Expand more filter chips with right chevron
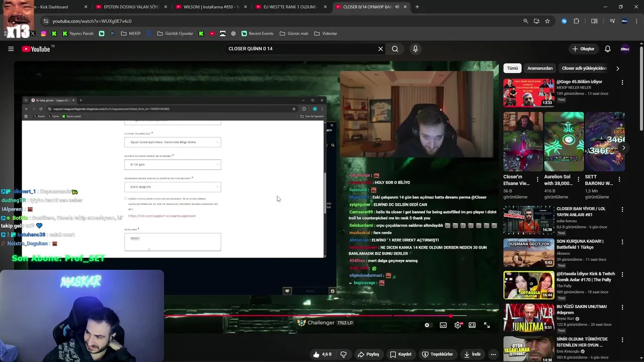This screenshot has width=644, height=362. pyautogui.click(x=618, y=68)
